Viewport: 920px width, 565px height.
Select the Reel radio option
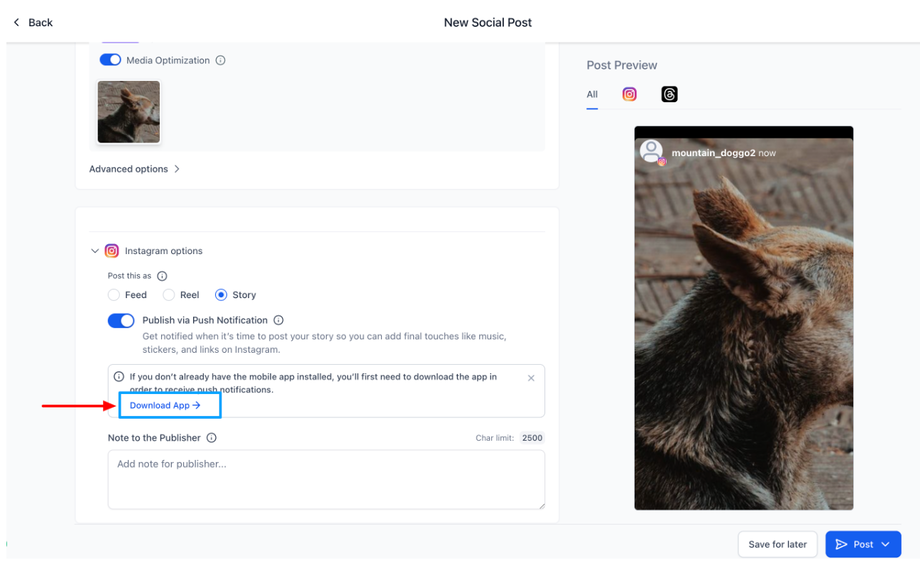point(169,295)
